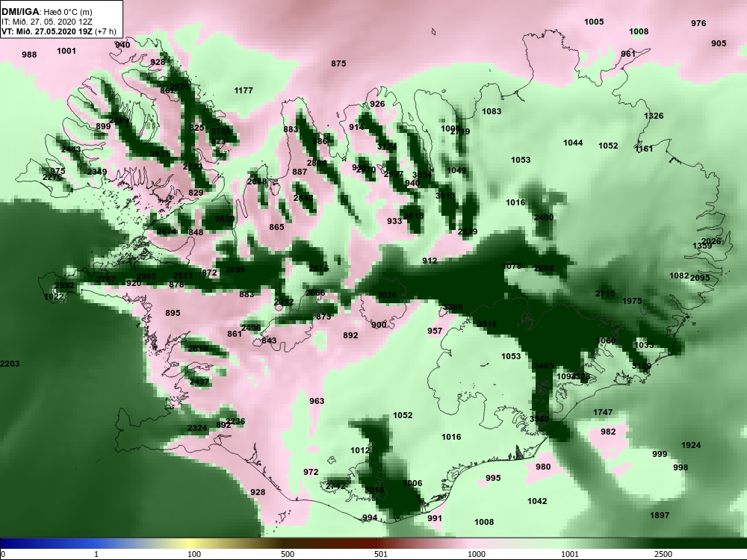747x560 pixels.
Task: Click the map value '2490'
Action: 544,217
